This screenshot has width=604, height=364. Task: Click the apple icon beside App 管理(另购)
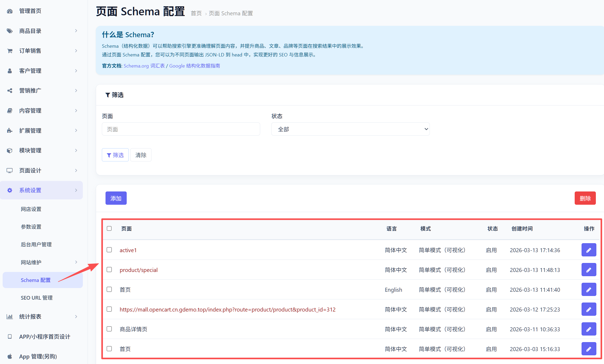[x=10, y=356]
